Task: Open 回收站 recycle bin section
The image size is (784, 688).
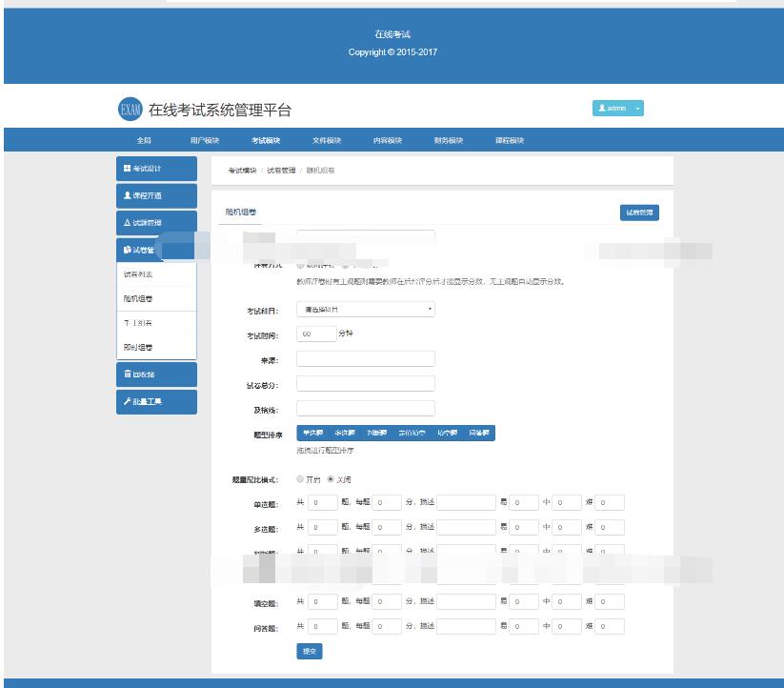Action: (x=156, y=374)
